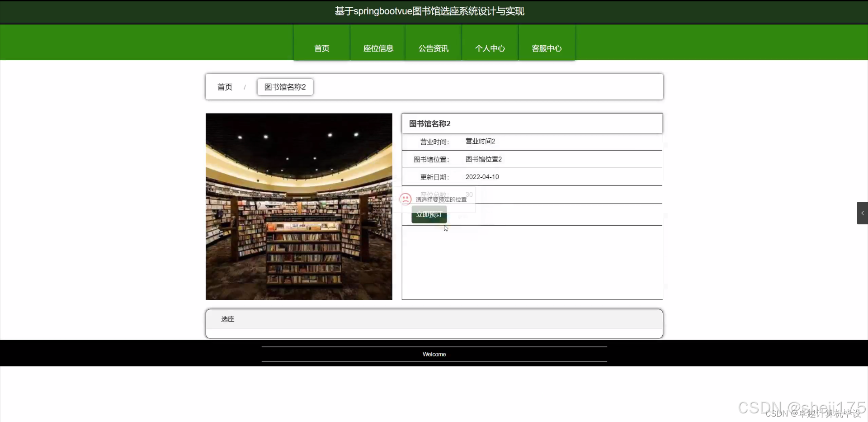Click the 图书馆位置 label

point(431,159)
